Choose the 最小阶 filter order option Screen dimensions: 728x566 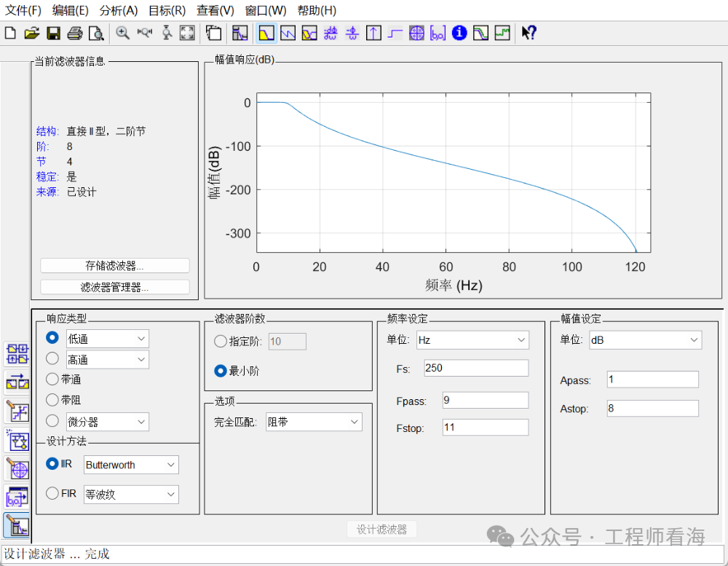221,371
